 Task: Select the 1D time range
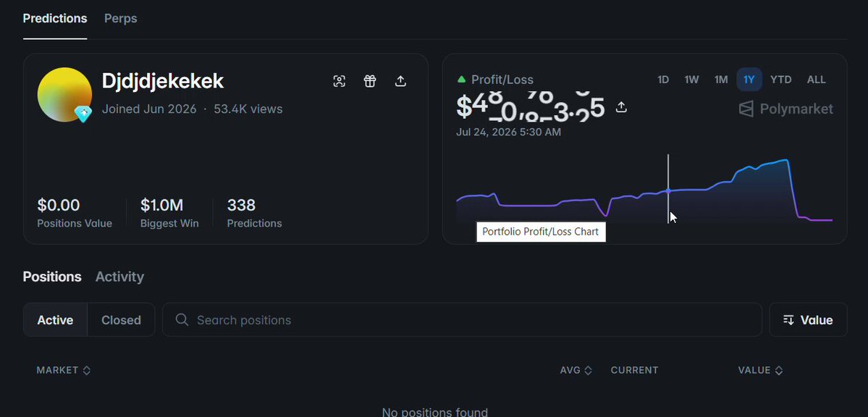pos(663,80)
